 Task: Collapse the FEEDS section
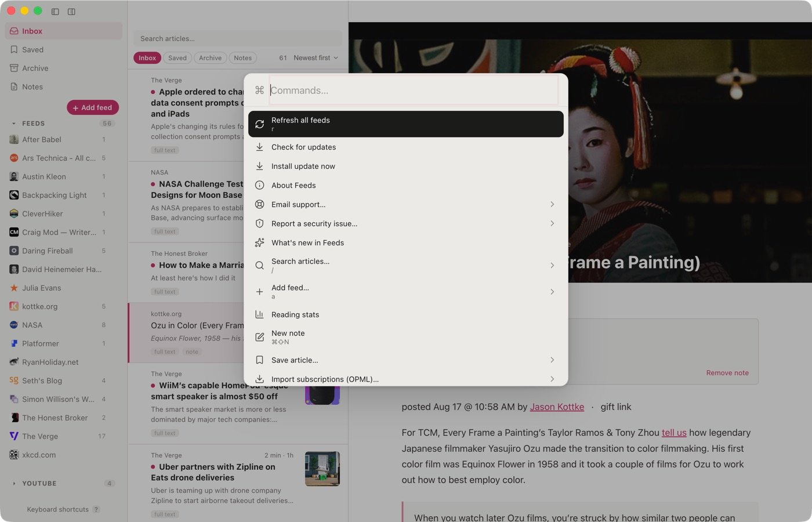(x=14, y=124)
